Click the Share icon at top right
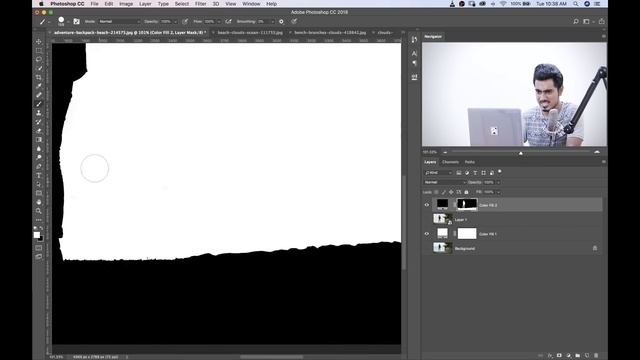640x360 pixels. pos(602,21)
